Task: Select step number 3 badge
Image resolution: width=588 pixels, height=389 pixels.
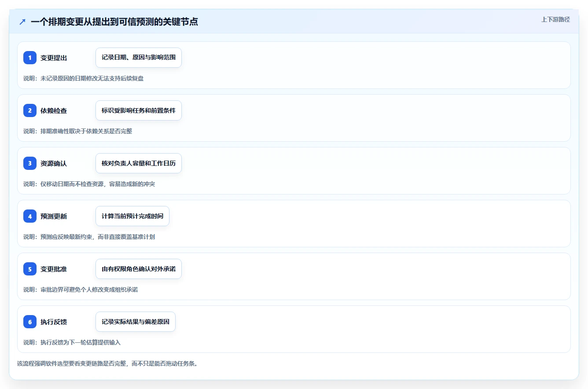Action: click(30, 163)
